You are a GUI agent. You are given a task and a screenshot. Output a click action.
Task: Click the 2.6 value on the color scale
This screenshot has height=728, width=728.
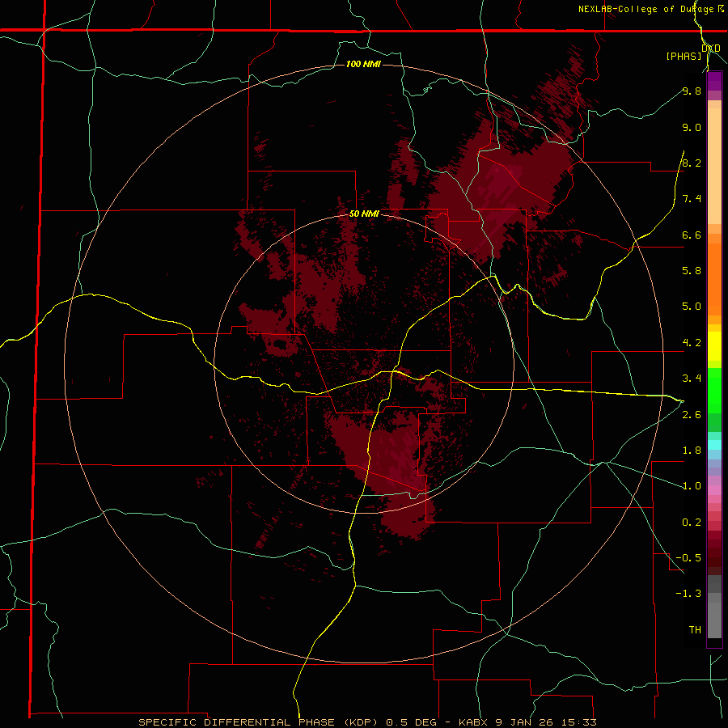(692, 415)
